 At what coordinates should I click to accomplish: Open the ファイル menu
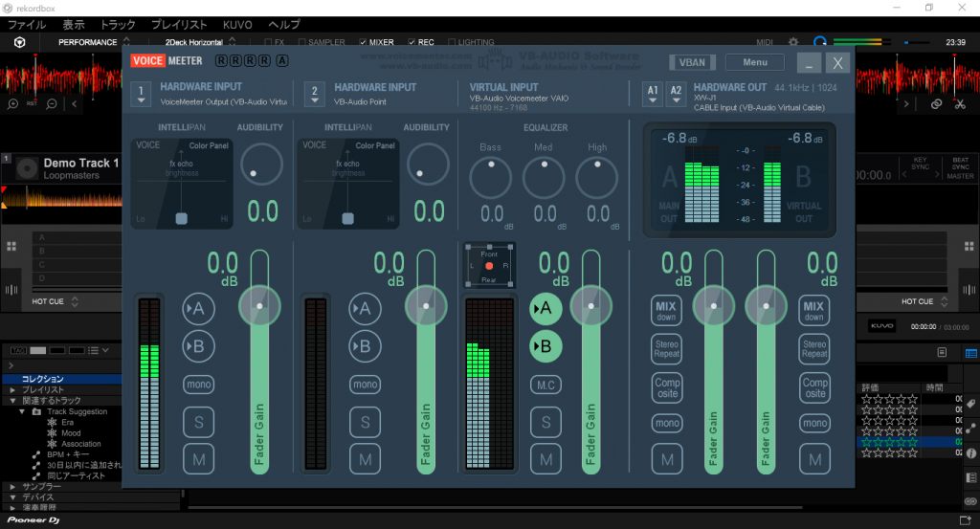tap(26, 24)
